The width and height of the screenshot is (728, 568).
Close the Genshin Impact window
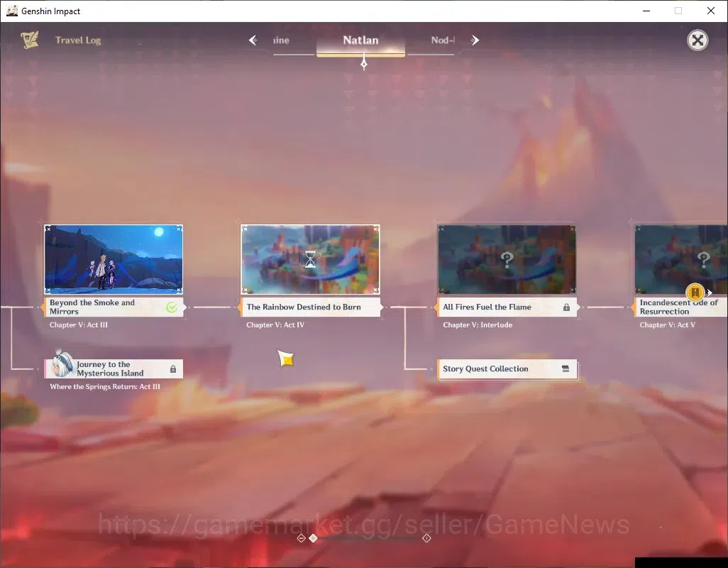[710, 11]
